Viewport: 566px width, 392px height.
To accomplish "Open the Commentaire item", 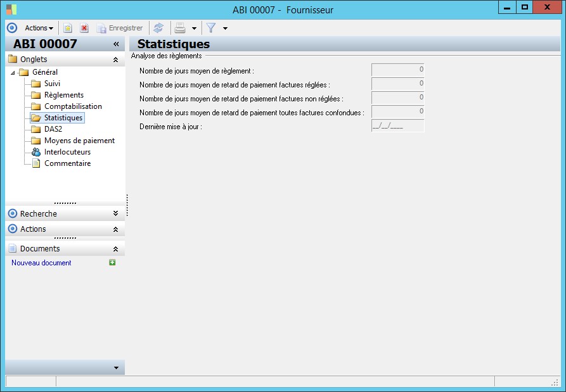I will 67,163.
